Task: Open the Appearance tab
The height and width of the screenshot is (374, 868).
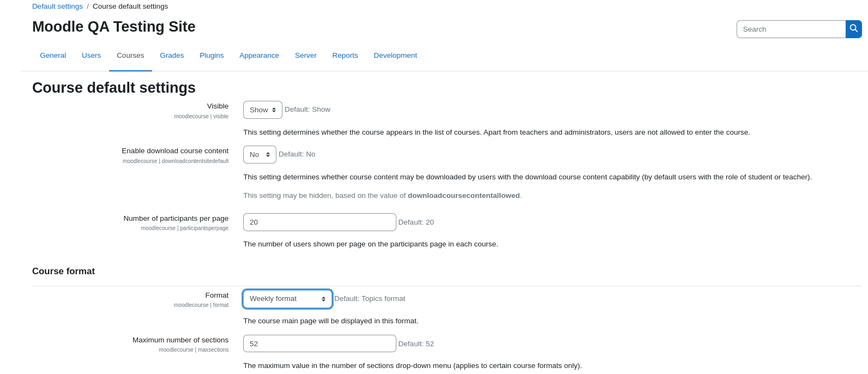Action: 259,56
